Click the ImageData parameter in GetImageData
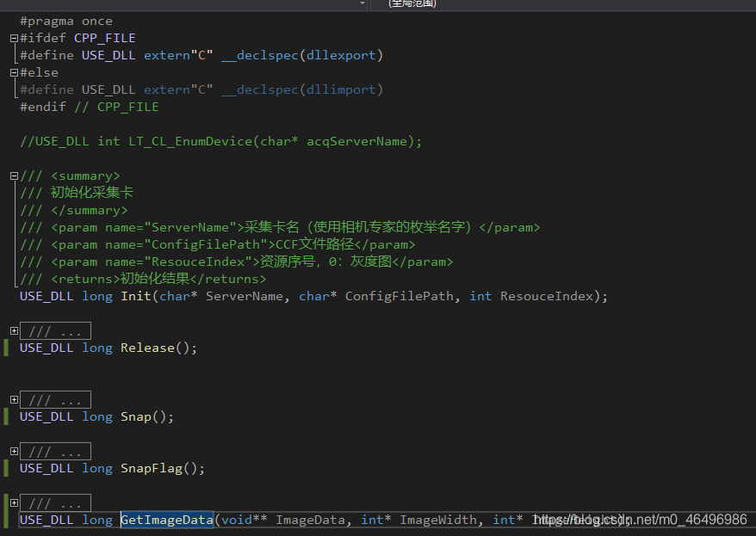The height and width of the screenshot is (536, 756). tap(310, 520)
